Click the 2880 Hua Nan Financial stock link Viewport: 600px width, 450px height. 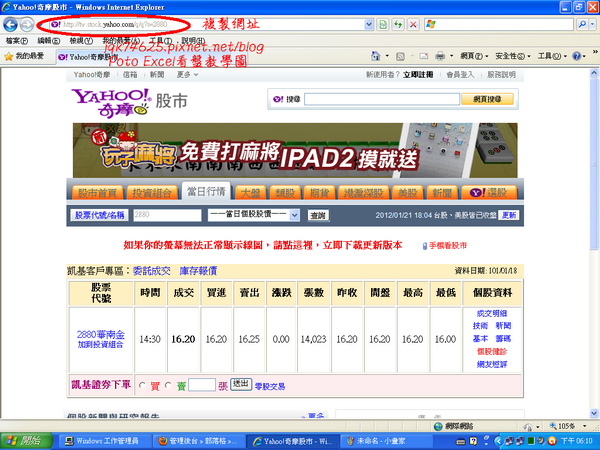pos(101,335)
